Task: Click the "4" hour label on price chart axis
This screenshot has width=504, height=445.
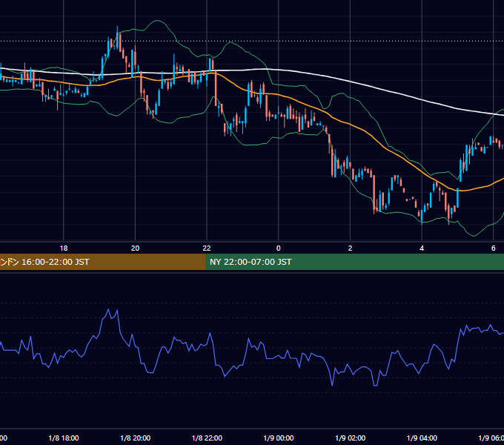Action: pyautogui.click(x=422, y=248)
